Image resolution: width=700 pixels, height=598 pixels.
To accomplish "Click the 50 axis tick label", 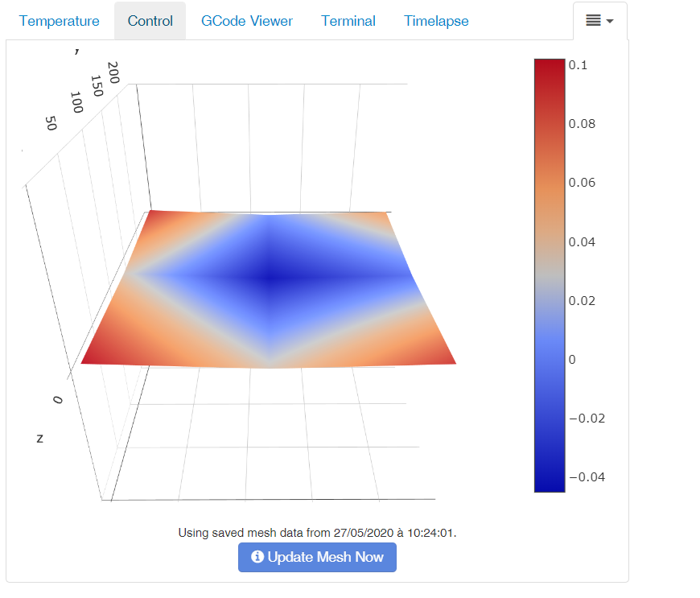I will [51, 123].
